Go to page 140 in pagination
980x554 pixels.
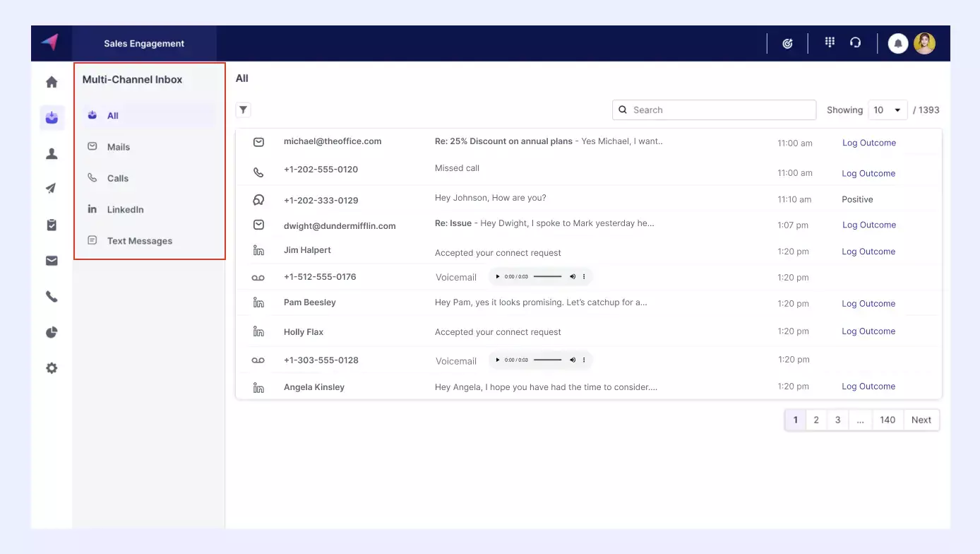(888, 419)
